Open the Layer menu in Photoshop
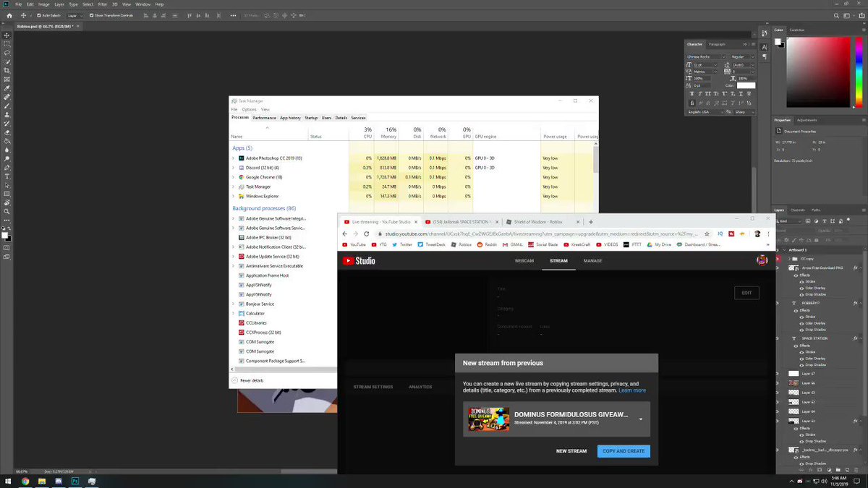 click(x=59, y=4)
